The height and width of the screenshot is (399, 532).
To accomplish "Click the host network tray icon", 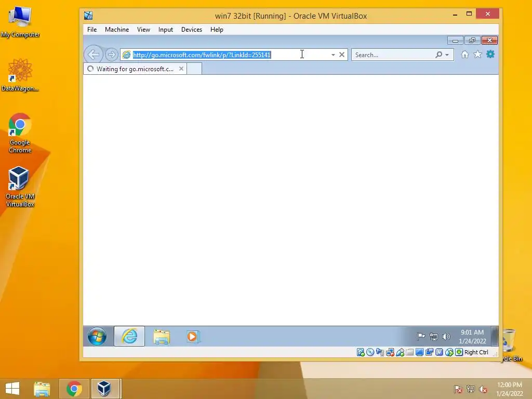I will coord(471,389).
